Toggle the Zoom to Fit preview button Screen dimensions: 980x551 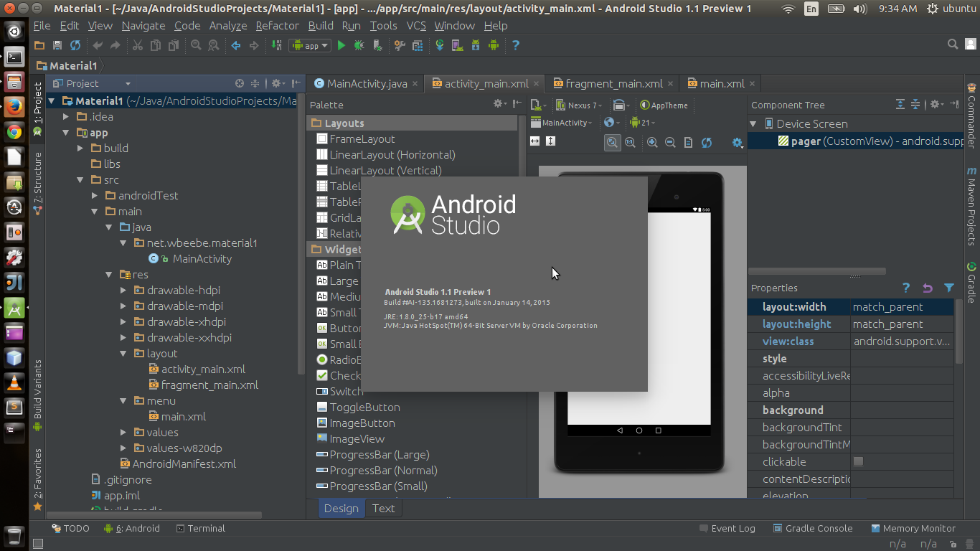pyautogui.click(x=612, y=142)
